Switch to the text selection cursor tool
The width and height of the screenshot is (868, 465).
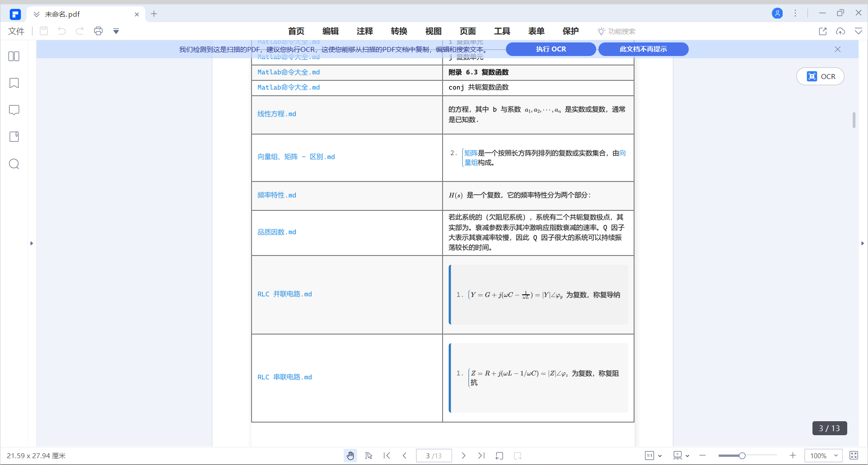pyautogui.click(x=369, y=456)
